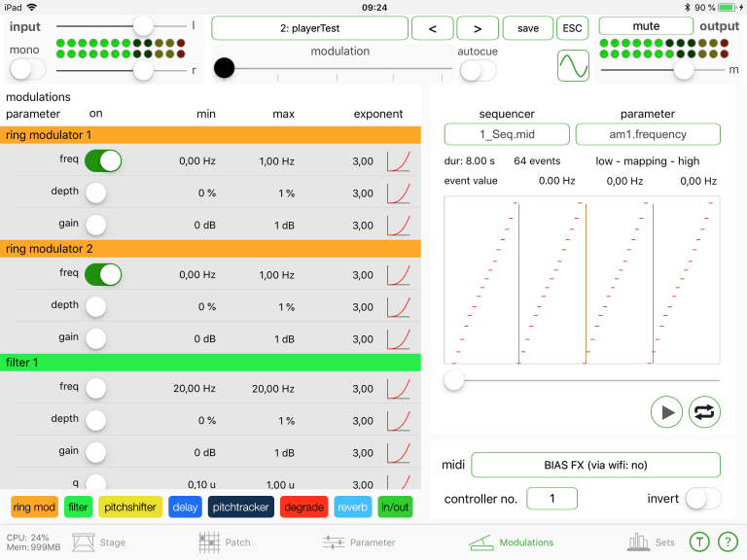The image size is (747, 560).
Task: Tap the Wi-Fi status icon
Action: pyautogui.click(x=32, y=7)
